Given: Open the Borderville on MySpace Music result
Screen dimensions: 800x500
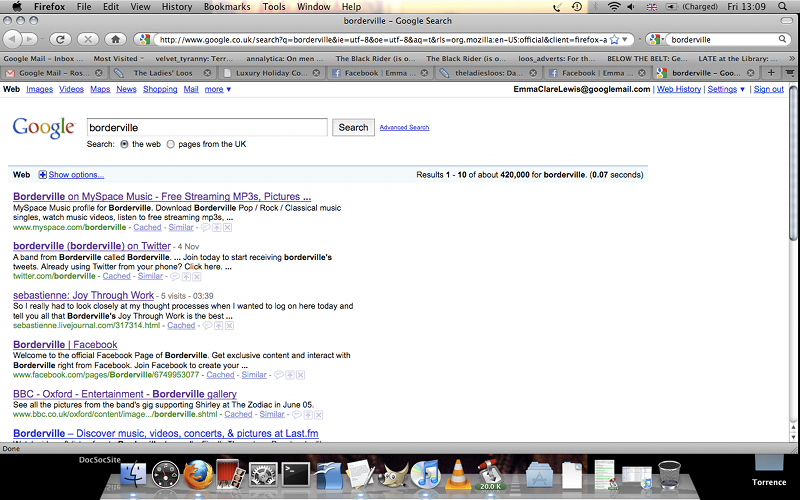Looking at the screenshot, I should click(162, 196).
